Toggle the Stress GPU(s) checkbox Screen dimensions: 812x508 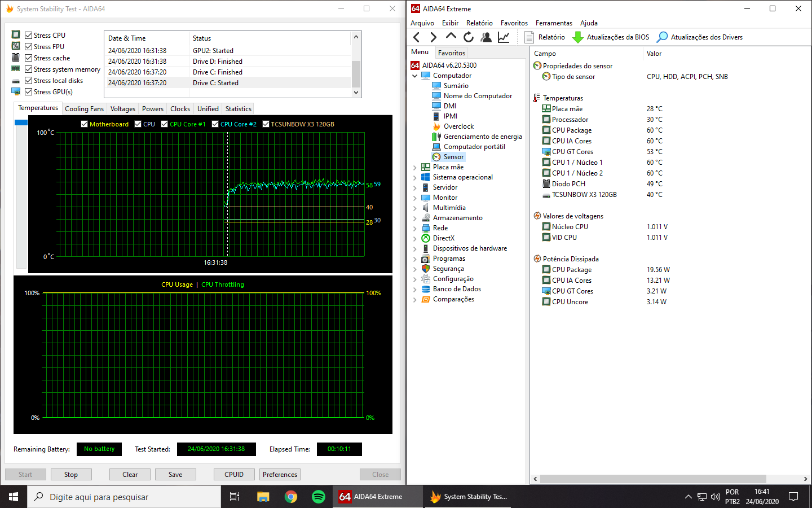pyautogui.click(x=28, y=91)
